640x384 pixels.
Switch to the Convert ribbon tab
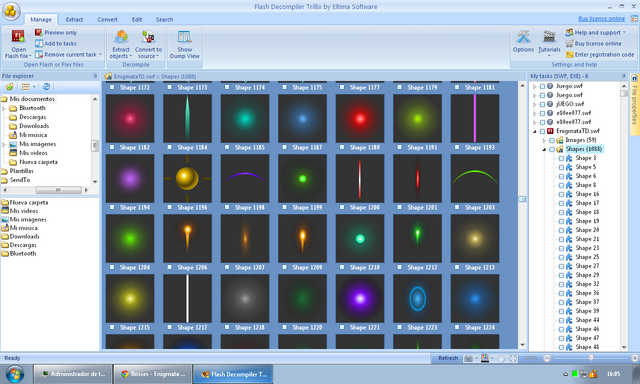coord(107,19)
